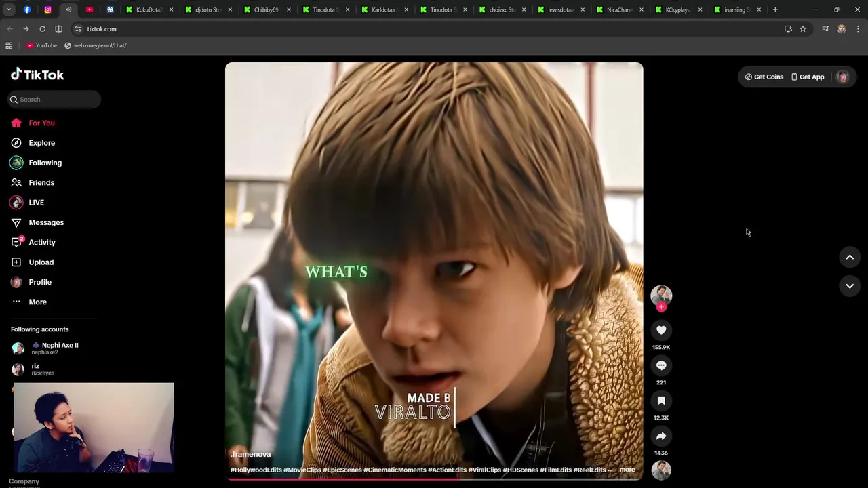Toggle the browser side panel
Viewport: 868px width, 488px height.
click(x=59, y=29)
